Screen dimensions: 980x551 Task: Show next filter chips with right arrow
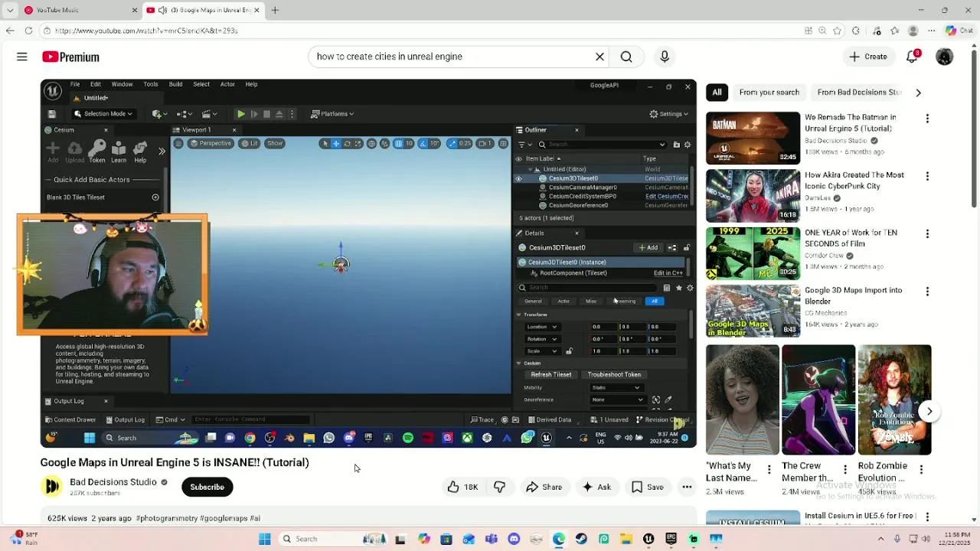918,93
